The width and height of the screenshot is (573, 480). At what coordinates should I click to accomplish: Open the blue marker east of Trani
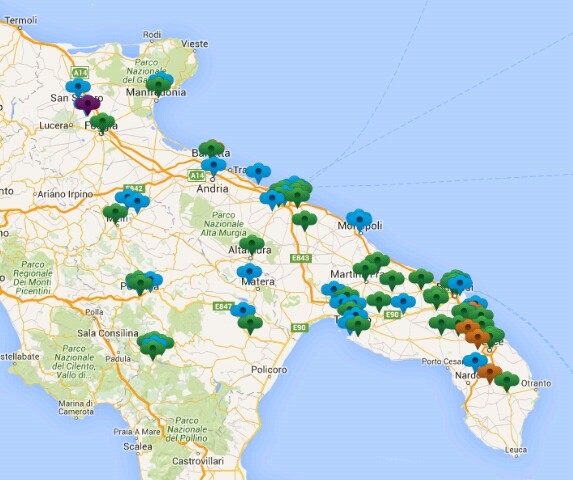(x=258, y=172)
